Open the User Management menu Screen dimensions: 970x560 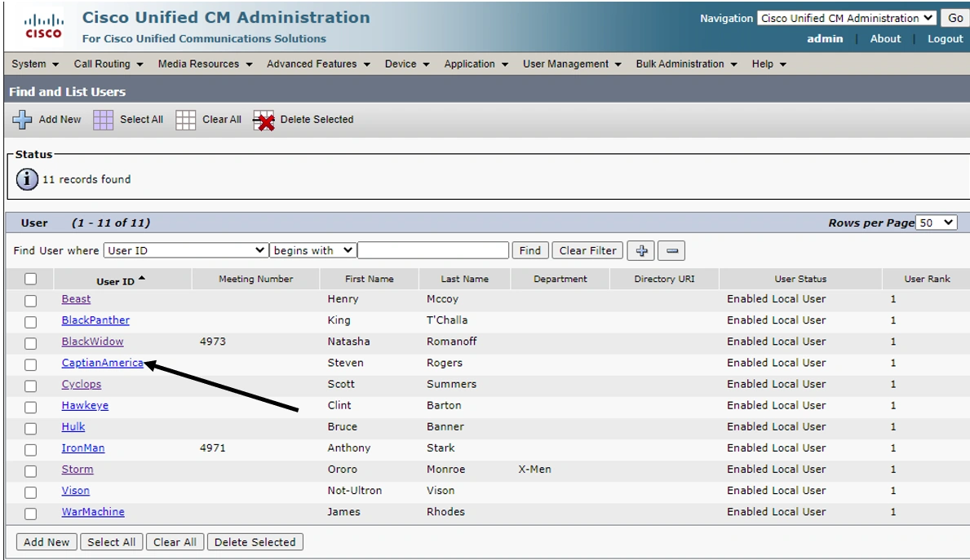[x=572, y=64]
